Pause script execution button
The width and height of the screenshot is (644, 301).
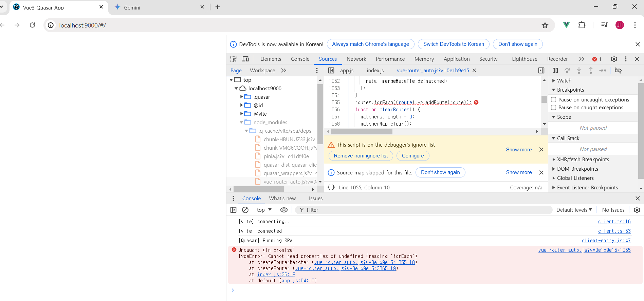[555, 71]
